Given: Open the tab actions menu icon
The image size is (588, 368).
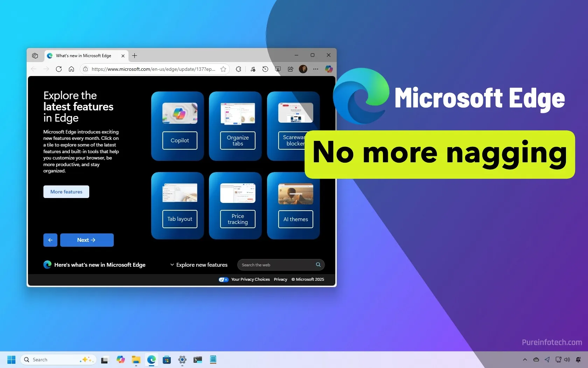Looking at the screenshot, I should [35, 55].
